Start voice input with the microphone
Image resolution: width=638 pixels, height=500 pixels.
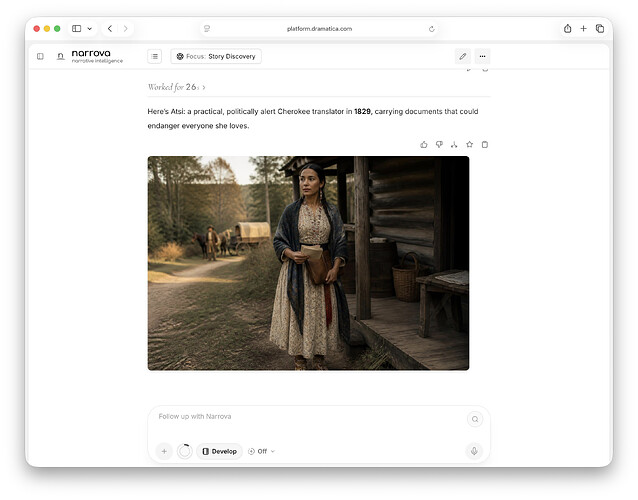pos(474,451)
